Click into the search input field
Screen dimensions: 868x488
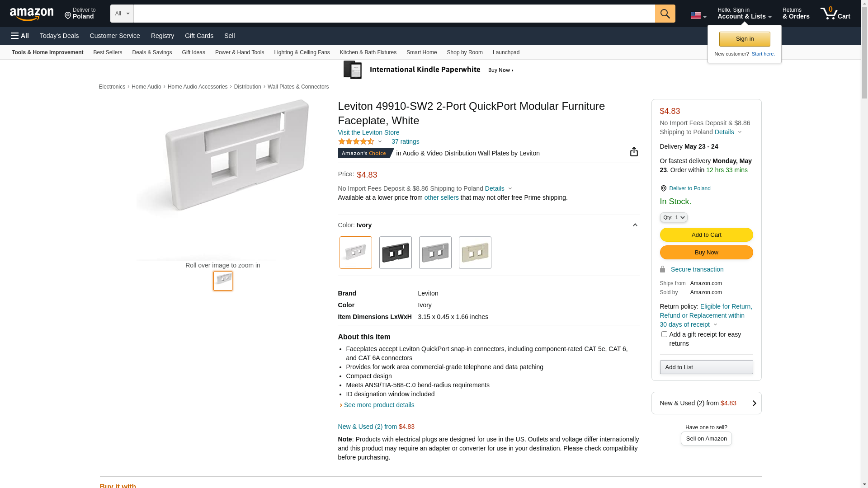coord(394,14)
